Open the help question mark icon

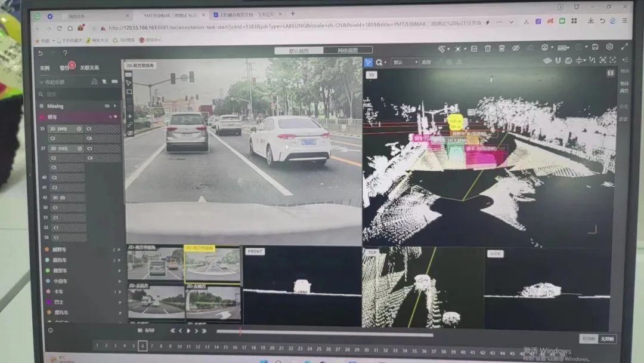click(65, 53)
